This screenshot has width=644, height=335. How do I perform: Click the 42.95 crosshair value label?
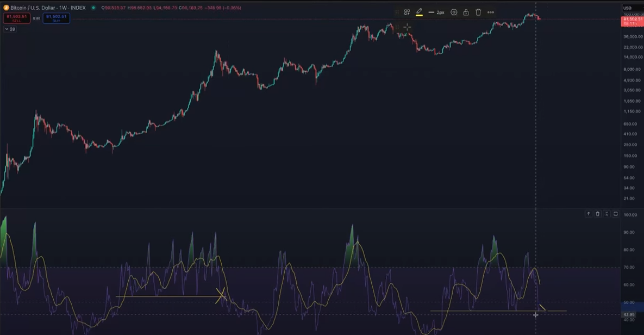[x=629, y=314]
